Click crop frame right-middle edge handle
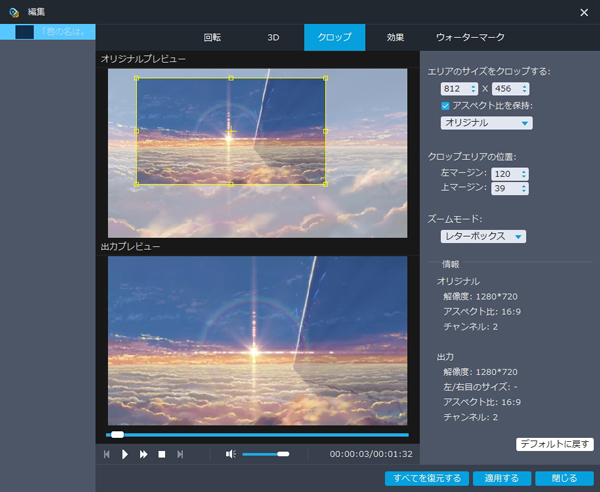This screenshot has width=600, height=492. tap(325, 131)
